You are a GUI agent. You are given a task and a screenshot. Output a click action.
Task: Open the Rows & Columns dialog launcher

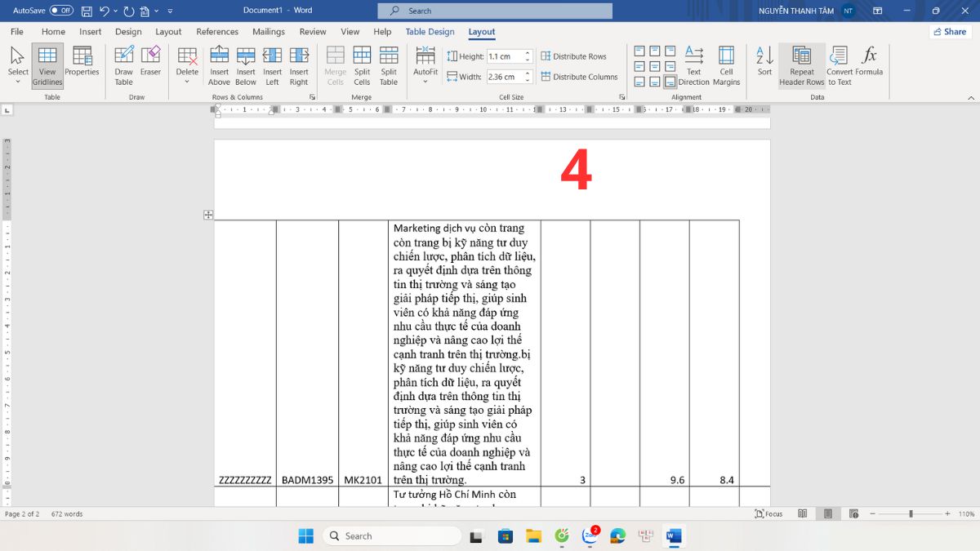(312, 97)
